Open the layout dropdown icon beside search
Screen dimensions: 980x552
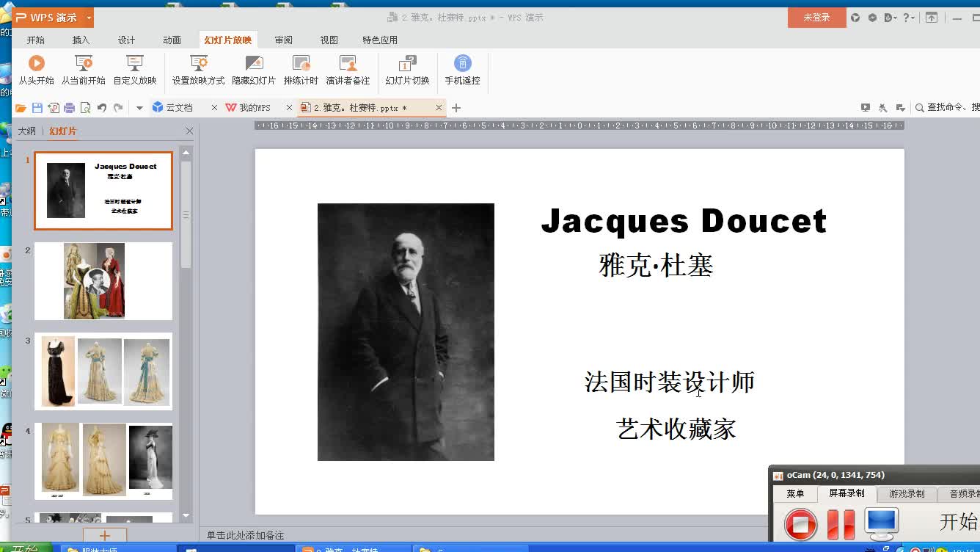(x=899, y=107)
